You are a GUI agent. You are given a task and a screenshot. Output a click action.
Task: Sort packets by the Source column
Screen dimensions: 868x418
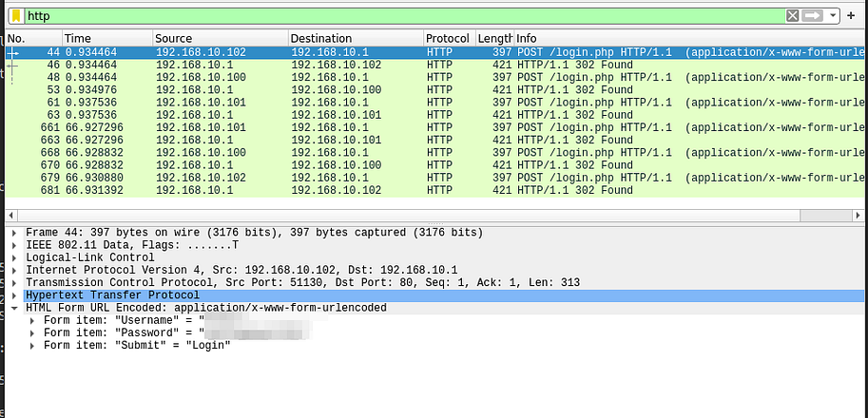point(219,38)
